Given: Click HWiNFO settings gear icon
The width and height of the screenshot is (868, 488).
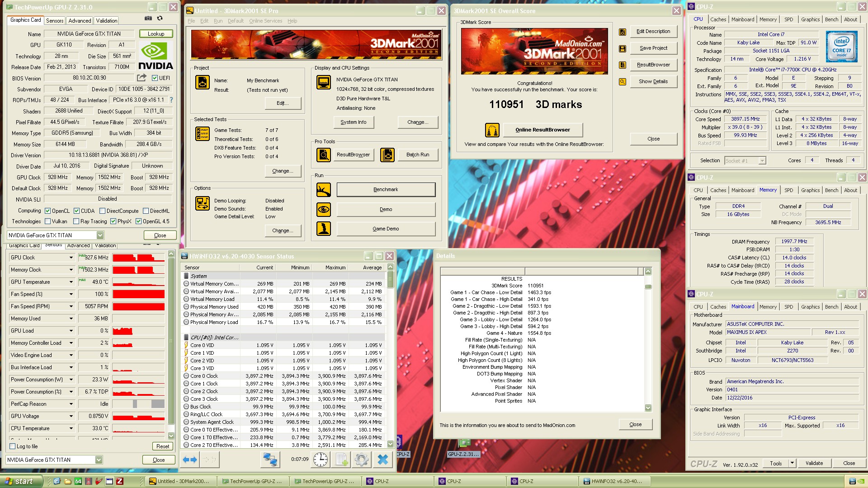Looking at the screenshot, I should [x=361, y=460].
